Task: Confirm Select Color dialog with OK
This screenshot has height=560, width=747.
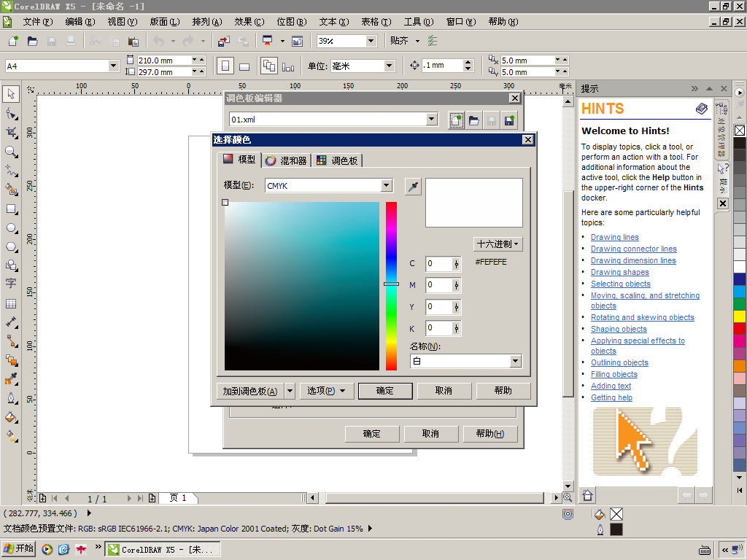Action: 385,391
